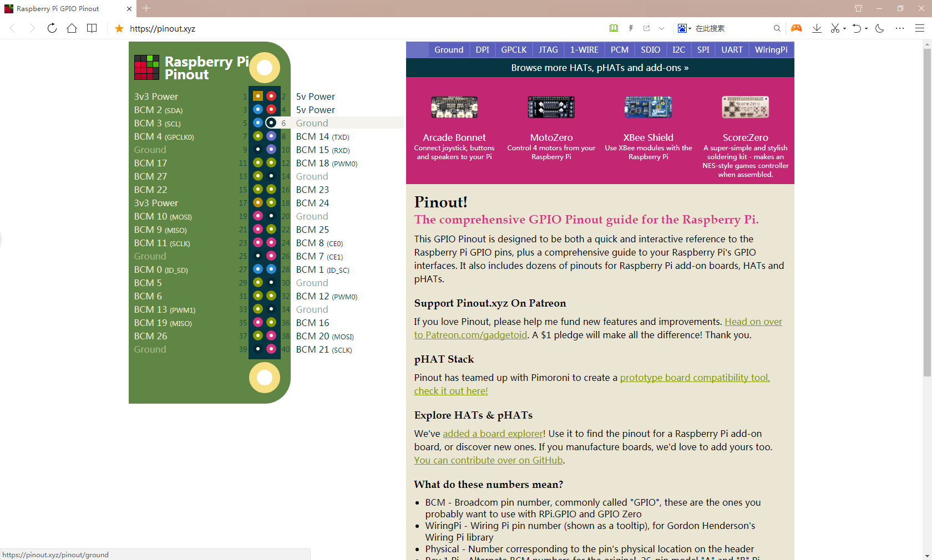
Task: Go to the browser home page
Action: pos(72,28)
